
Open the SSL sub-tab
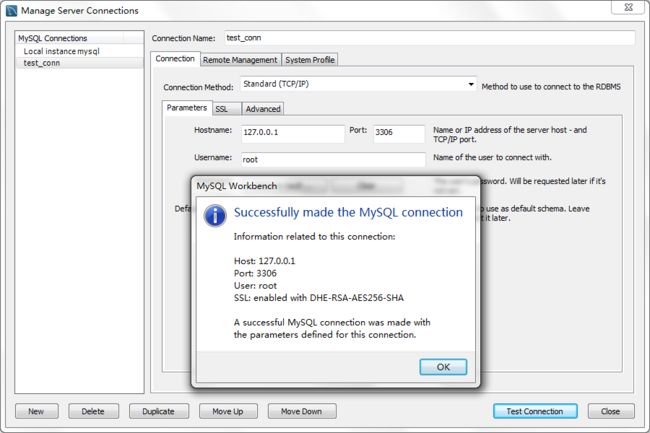click(x=226, y=109)
